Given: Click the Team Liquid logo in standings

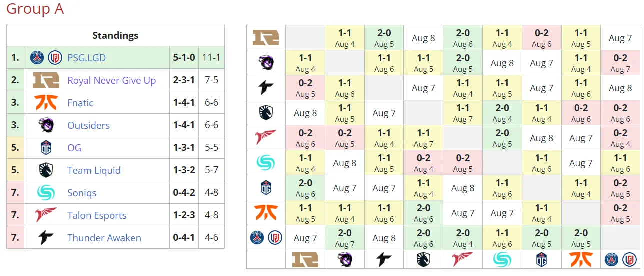Looking at the screenshot, I should tap(46, 170).
